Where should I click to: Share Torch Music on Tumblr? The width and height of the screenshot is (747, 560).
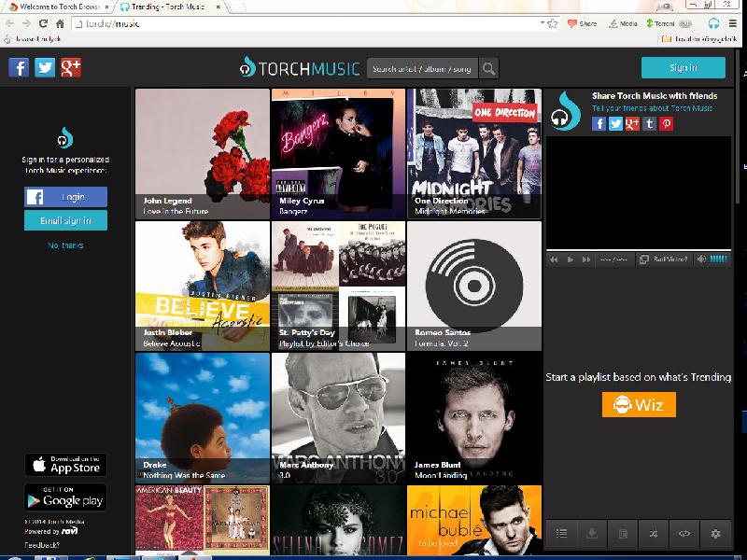(x=649, y=124)
